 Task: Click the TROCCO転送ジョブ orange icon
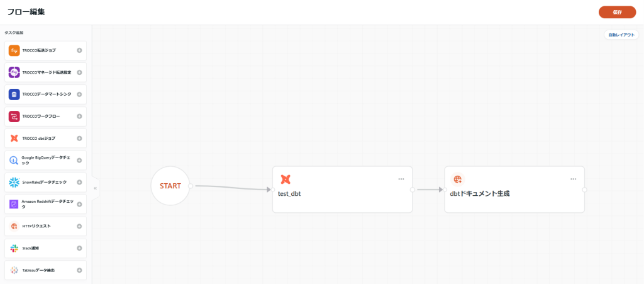pos(14,50)
